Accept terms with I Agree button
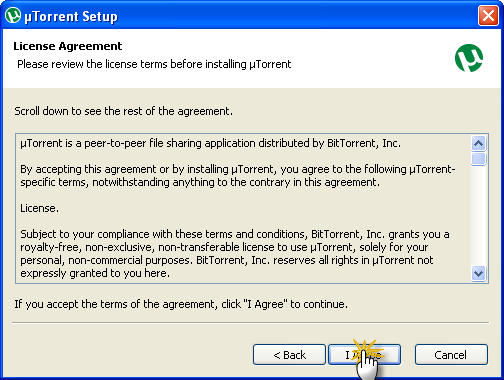Viewport: 504px width, 380px height. coord(364,355)
